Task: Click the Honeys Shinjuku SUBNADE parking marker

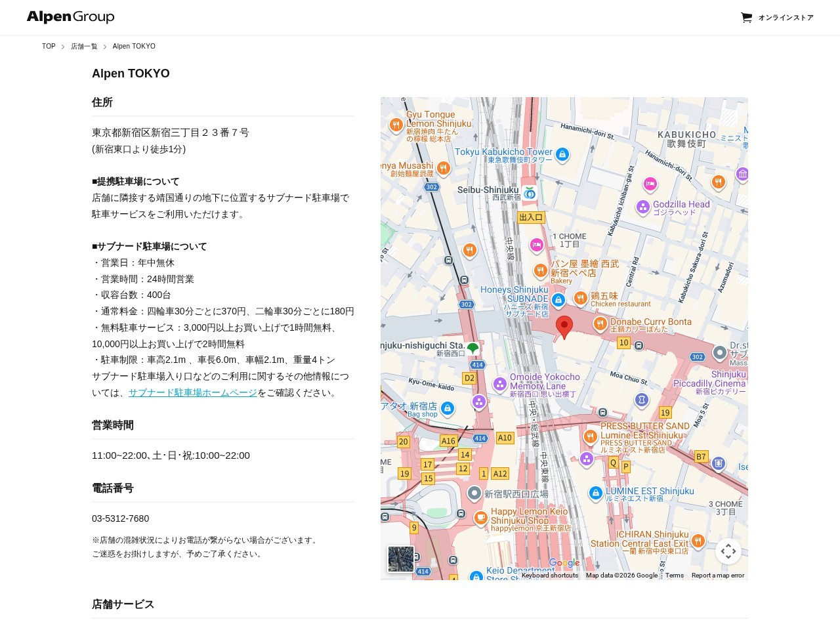Action: point(558,300)
